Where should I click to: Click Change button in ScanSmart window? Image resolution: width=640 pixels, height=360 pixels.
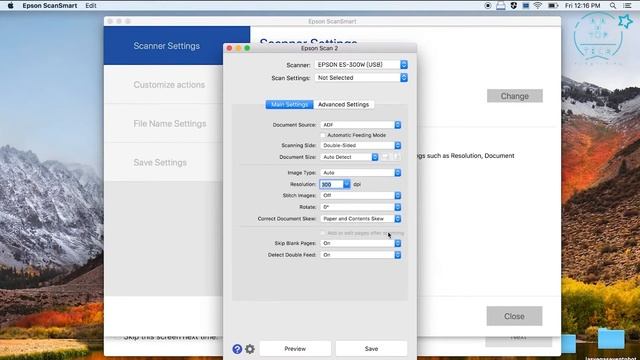[x=515, y=96]
